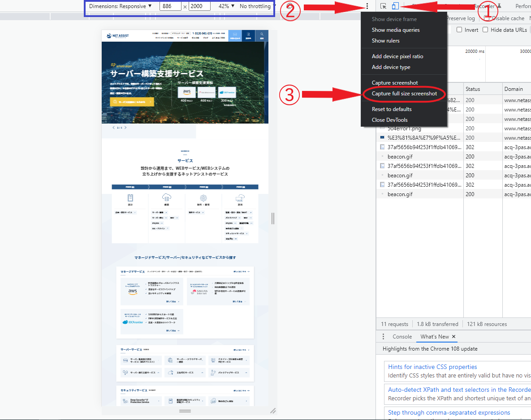The height and width of the screenshot is (420, 531).
Task: Select Capture full size screenshot
Action: tap(404, 94)
